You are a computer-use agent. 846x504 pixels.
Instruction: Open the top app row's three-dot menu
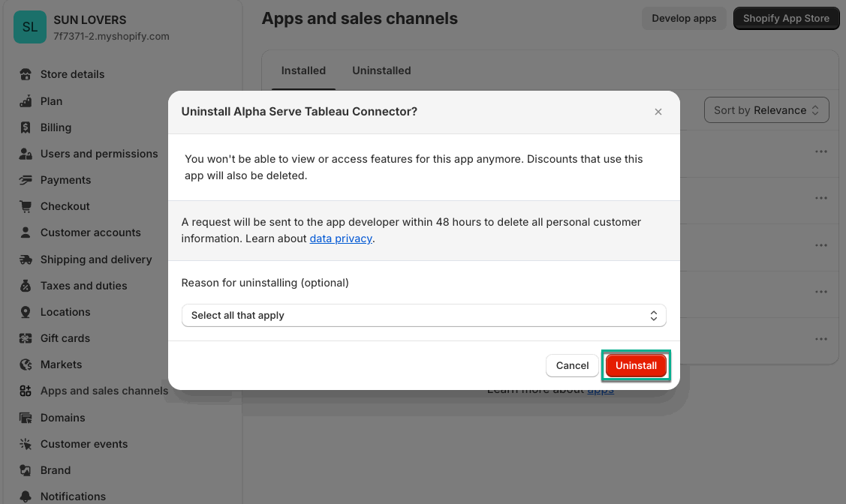[x=821, y=151]
